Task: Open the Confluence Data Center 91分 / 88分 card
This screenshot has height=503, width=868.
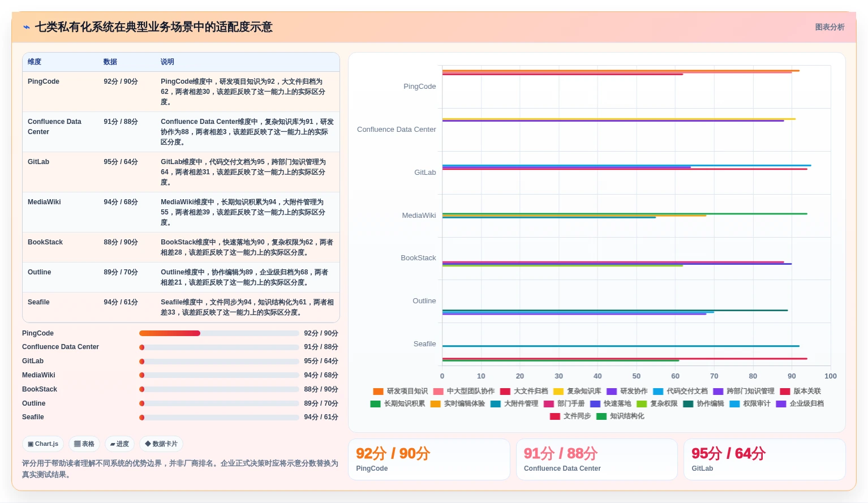Action: pos(597,459)
